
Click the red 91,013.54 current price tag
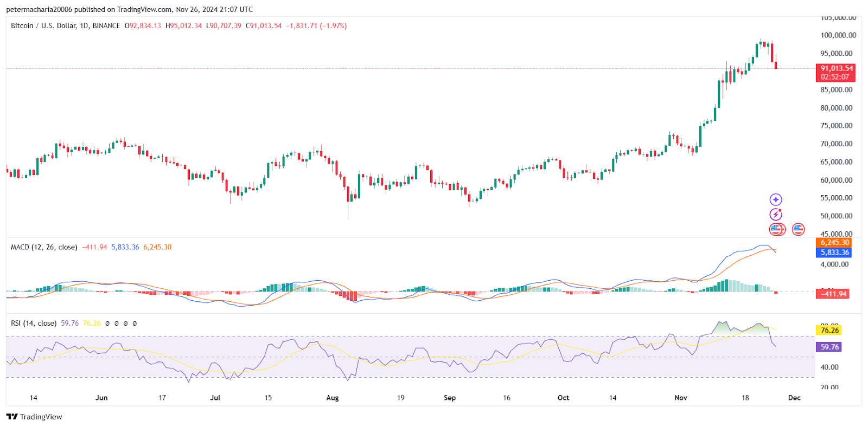[x=836, y=68]
